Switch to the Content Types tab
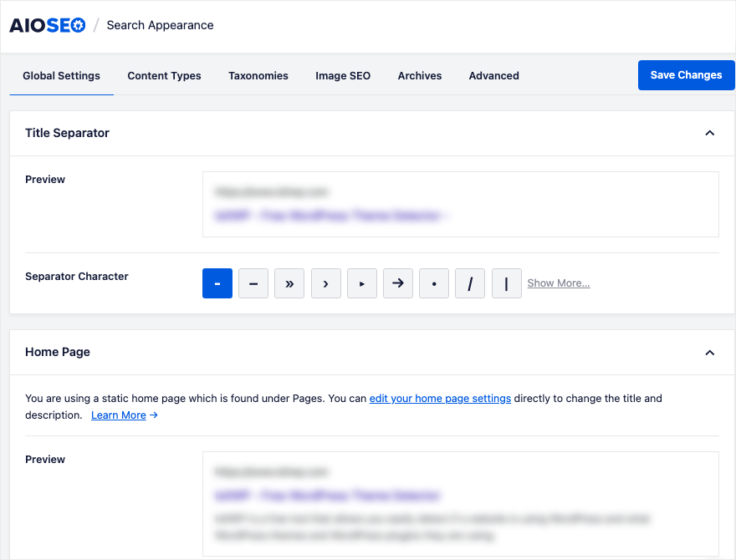736x560 pixels. (x=164, y=76)
